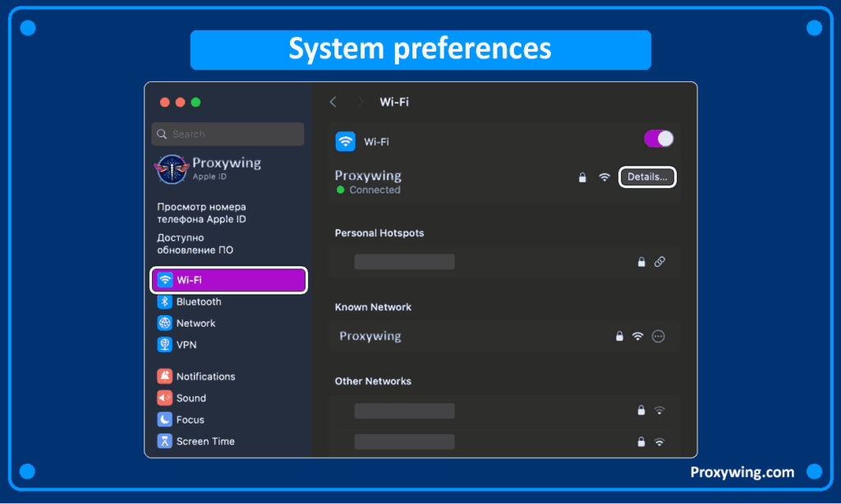Go back with the left chevron
The width and height of the screenshot is (841, 504).
click(333, 102)
